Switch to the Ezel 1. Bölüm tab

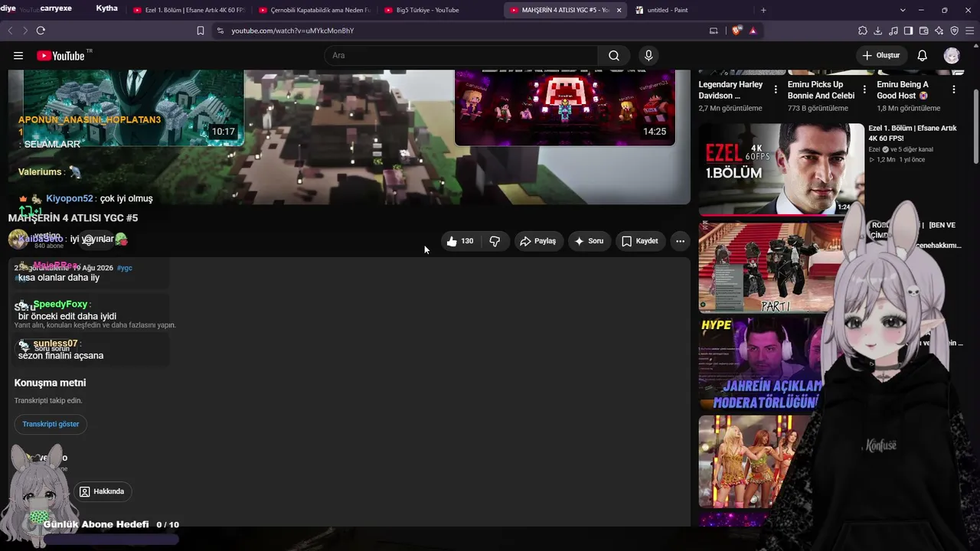tap(188, 10)
